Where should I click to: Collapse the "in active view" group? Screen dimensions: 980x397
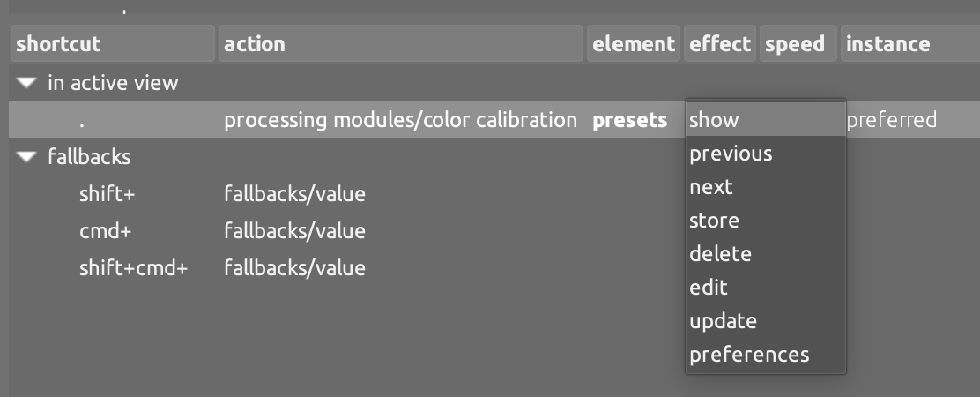click(x=27, y=83)
